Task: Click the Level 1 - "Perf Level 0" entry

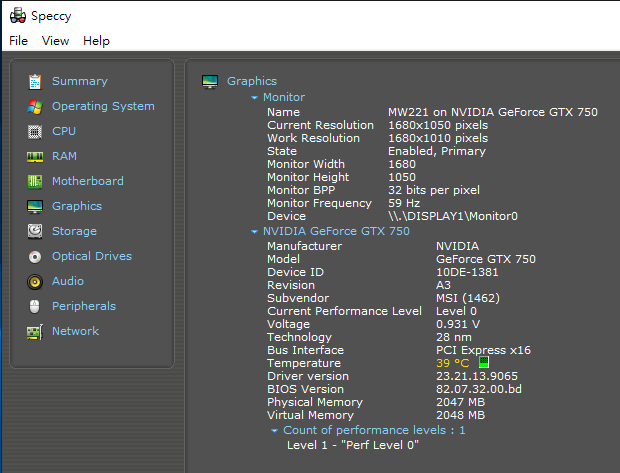Action: tap(353, 445)
